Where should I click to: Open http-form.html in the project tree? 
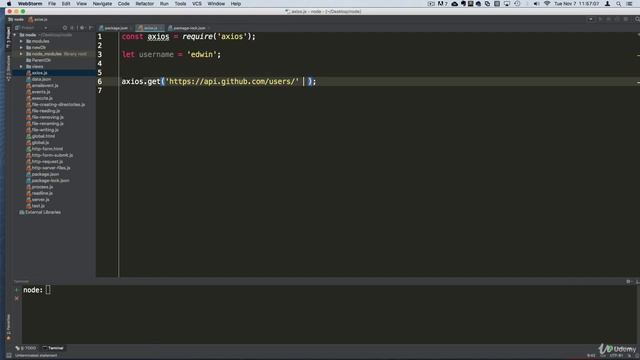click(47, 149)
